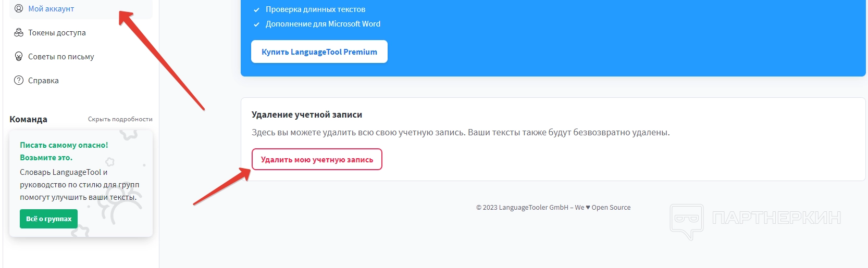
Task: Click the user icon beside Мой аккаунт
Action: point(19,8)
